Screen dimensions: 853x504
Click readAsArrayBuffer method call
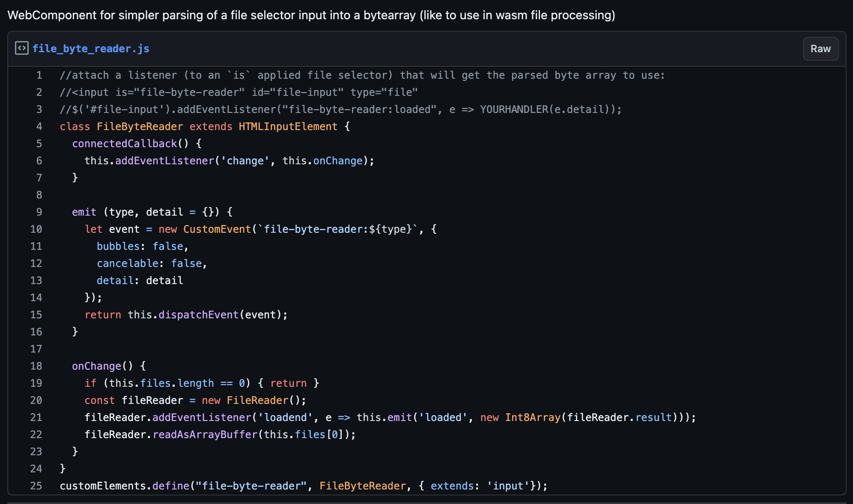pos(205,435)
